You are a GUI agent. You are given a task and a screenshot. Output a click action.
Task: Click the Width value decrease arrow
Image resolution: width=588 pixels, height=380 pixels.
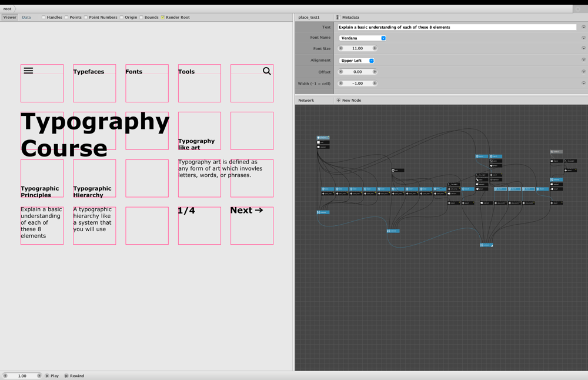click(341, 84)
